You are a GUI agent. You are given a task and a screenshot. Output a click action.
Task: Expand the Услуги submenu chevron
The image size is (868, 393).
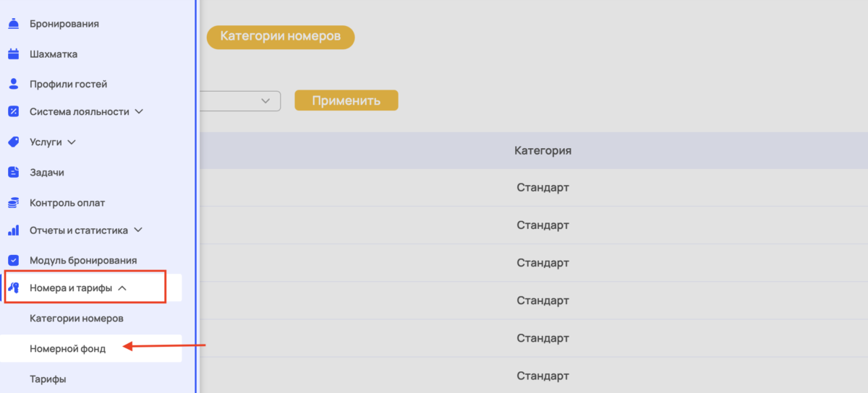72,142
